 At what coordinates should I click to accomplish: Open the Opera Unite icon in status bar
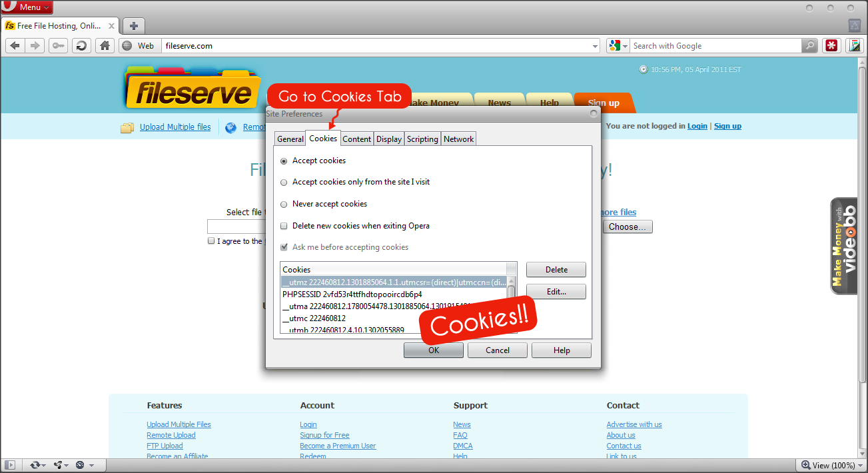58,465
